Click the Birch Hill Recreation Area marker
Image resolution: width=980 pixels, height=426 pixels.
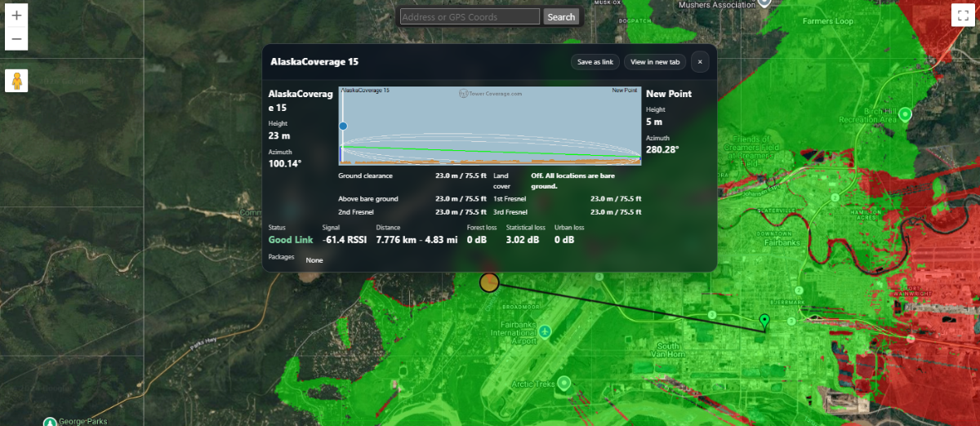pyautogui.click(x=905, y=116)
